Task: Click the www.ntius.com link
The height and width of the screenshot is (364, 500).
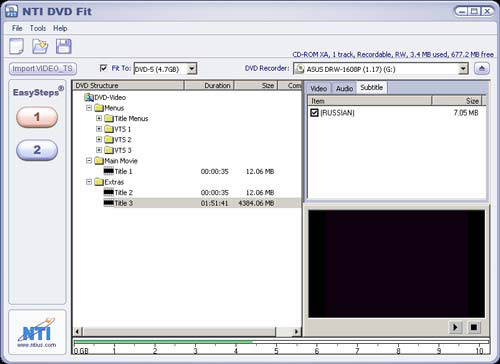Action: point(37,345)
